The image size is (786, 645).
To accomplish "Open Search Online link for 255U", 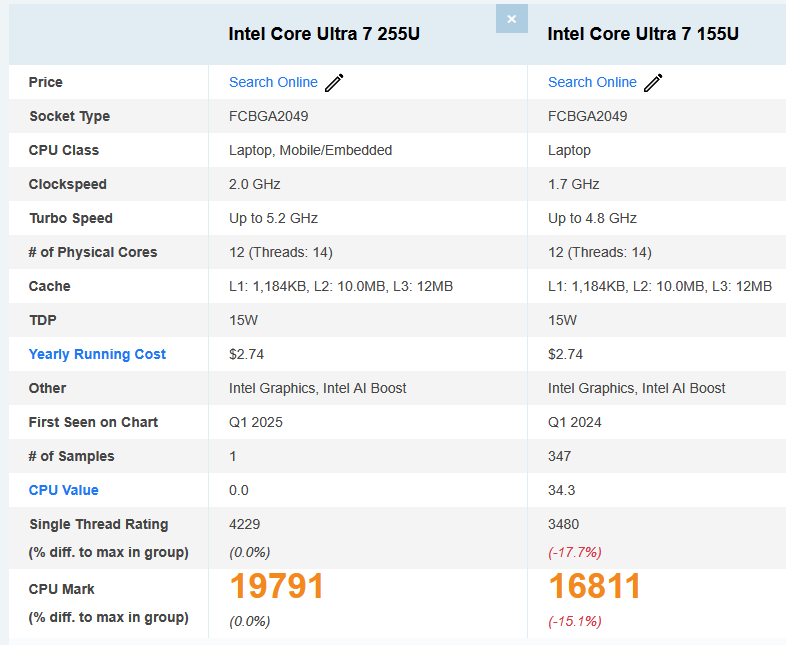I will [273, 82].
